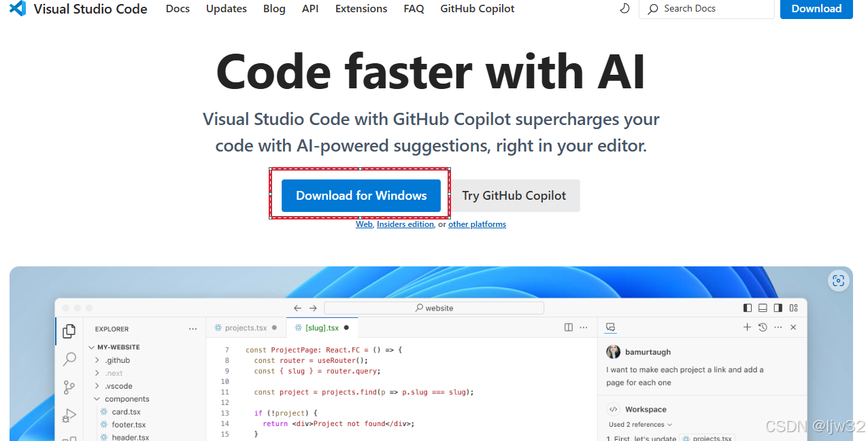Click the Try GitHub Copilot button
868x441 pixels.
pyautogui.click(x=514, y=196)
